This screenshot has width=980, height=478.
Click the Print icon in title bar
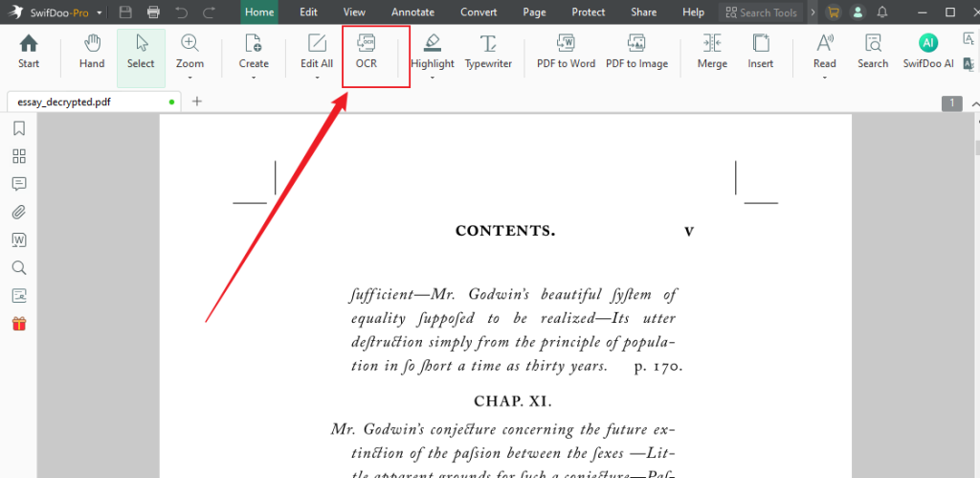coord(153,11)
